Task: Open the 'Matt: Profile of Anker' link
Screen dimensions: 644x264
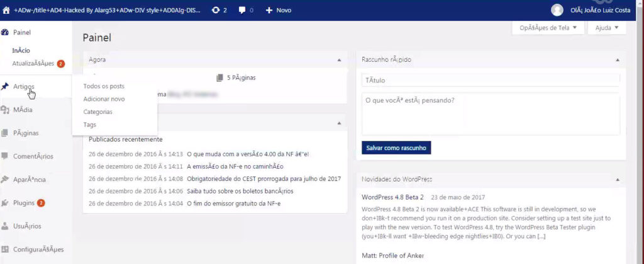Action: tap(392, 256)
